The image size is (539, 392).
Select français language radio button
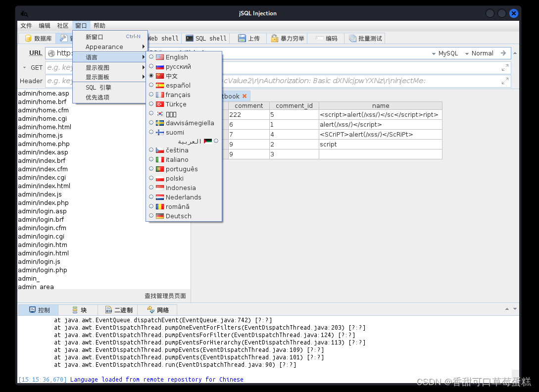[151, 94]
